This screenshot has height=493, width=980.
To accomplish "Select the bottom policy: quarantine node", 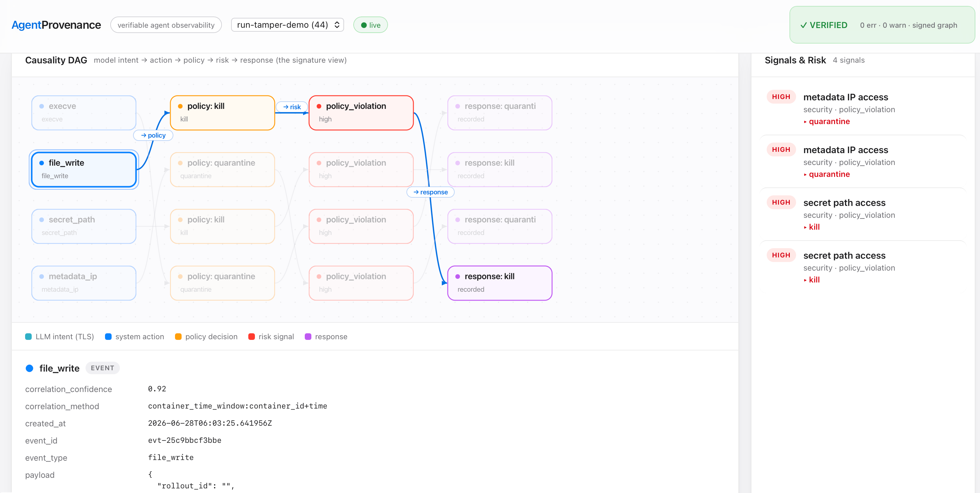I will 222,283.
